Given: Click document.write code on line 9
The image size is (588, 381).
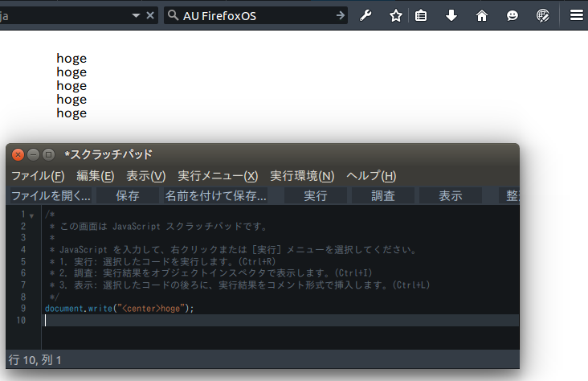Looking at the screenshot, I should pyautogui.click(x=119, y=309).
